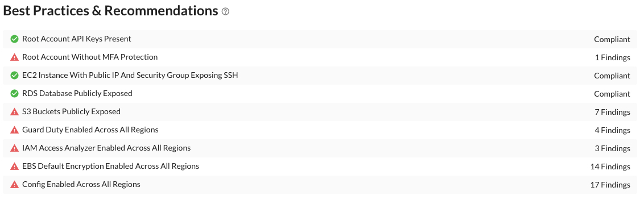
Task: Open EBS Default Encryption Enabled recommendation
Action: (110, 166)
